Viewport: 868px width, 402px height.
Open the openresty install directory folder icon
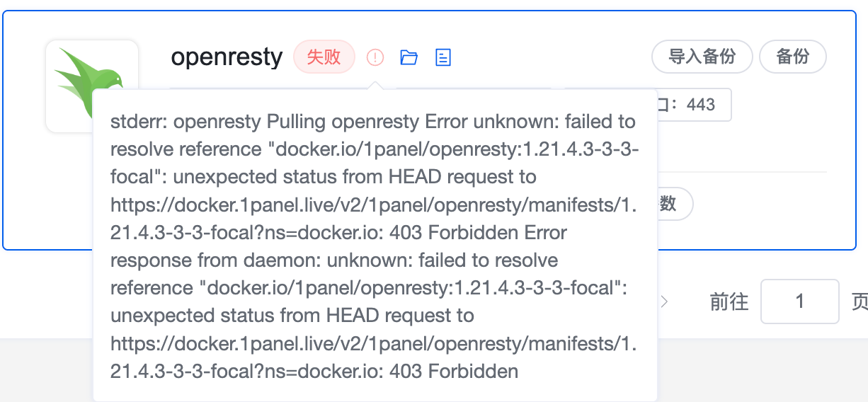point(409,57)
